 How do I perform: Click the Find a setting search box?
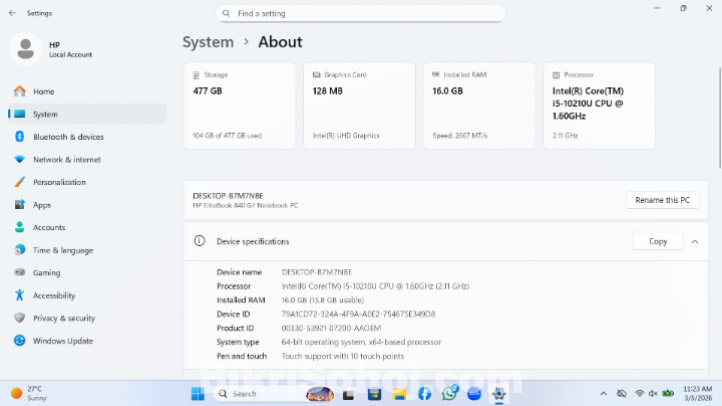click(x=360, y=13)
